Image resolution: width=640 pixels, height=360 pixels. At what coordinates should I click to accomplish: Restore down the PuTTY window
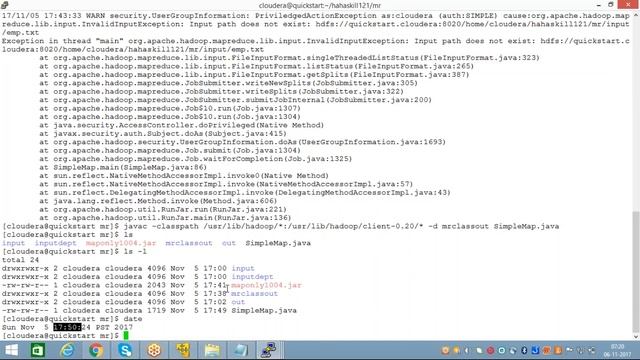pyautogui.click(x=611, y=5)
